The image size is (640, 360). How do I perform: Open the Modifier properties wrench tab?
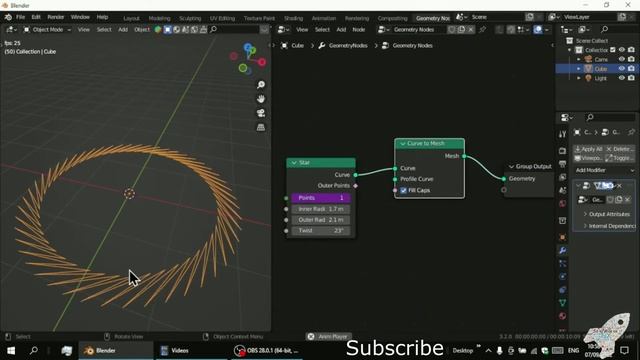[x=562, y=250]
